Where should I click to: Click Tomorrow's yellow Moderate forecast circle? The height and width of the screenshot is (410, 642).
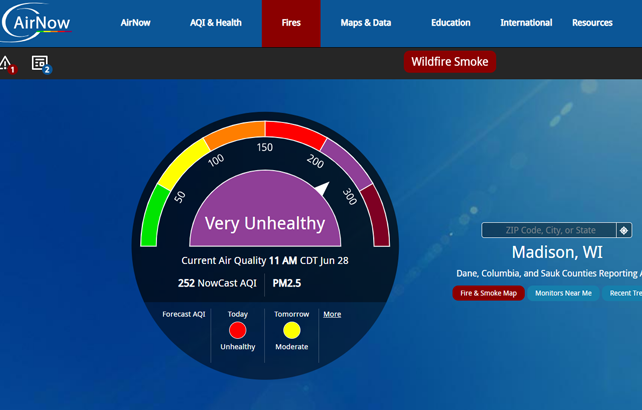pos(292,330)
